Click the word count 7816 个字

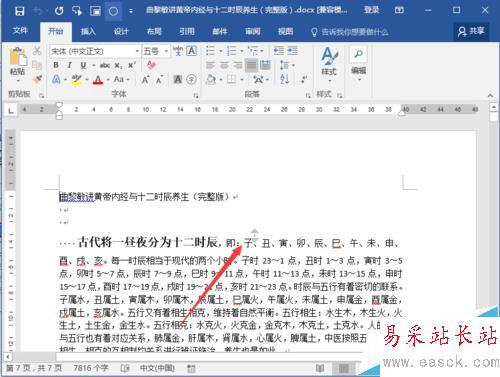coord(91,368)
